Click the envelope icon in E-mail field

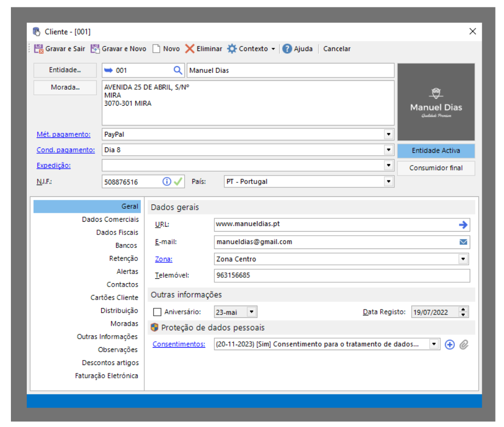coord(463,242)
